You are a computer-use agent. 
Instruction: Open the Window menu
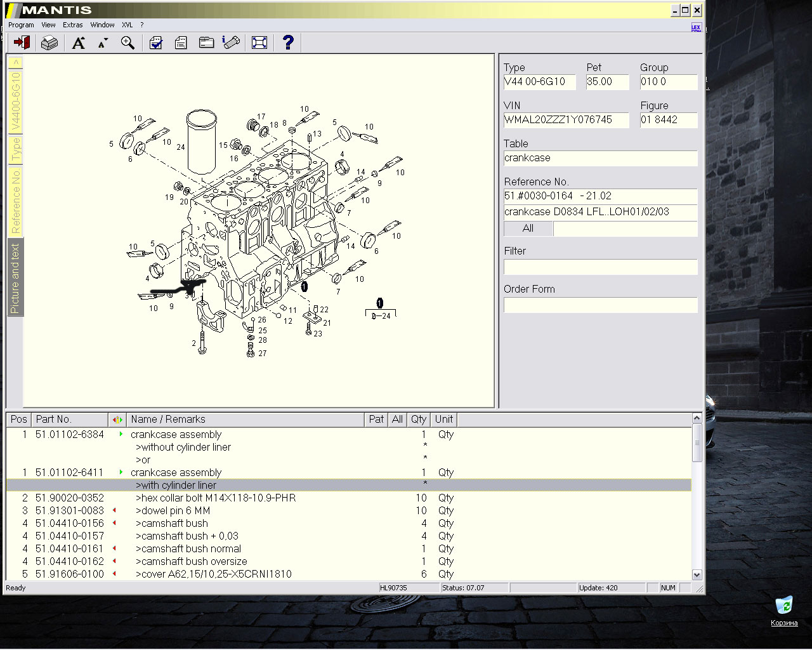[x=102, y=25]
